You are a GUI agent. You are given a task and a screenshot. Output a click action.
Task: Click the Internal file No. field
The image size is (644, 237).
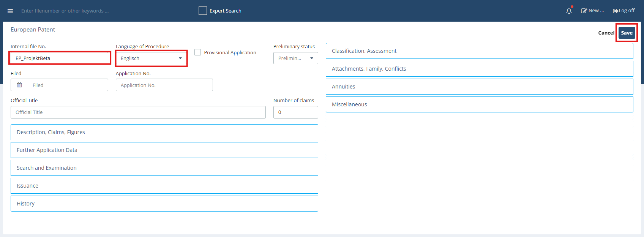[x=60, y=58]
